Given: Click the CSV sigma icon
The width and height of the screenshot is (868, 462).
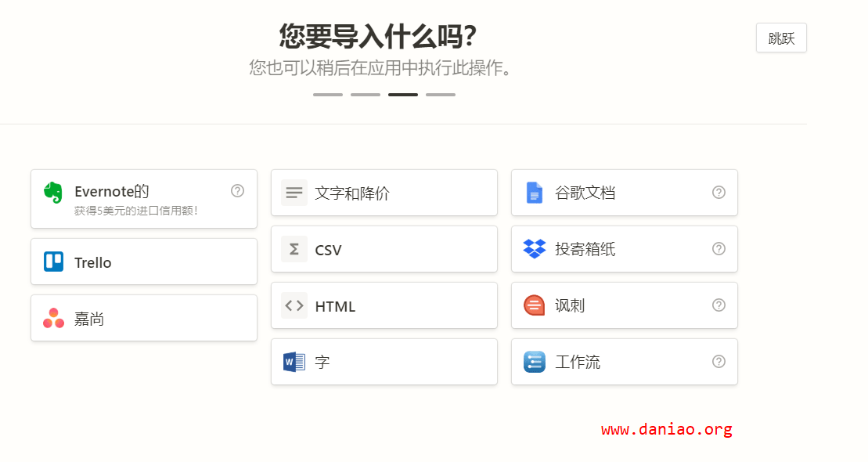Looking at the screenshot, I should click(294, 249).
